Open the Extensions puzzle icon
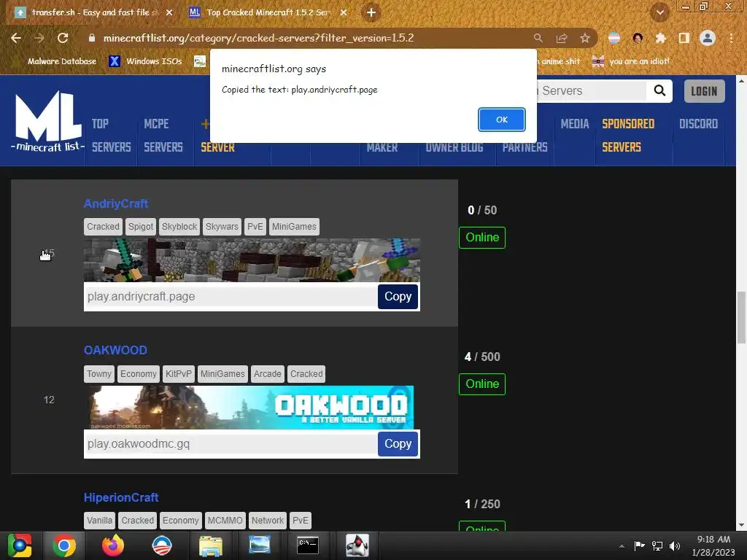This screenshot has height=560, width=747. coord(661,38)
